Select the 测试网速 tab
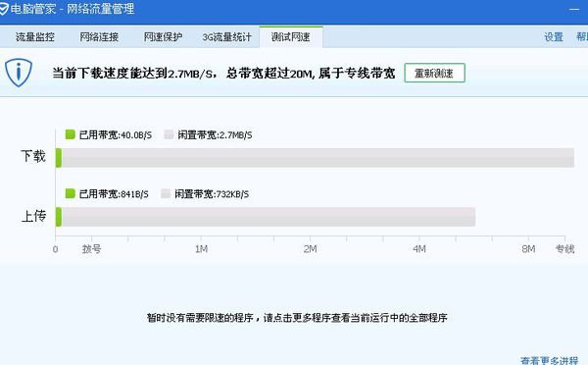This screenshot has width=588, height=365. pos(291,37)
